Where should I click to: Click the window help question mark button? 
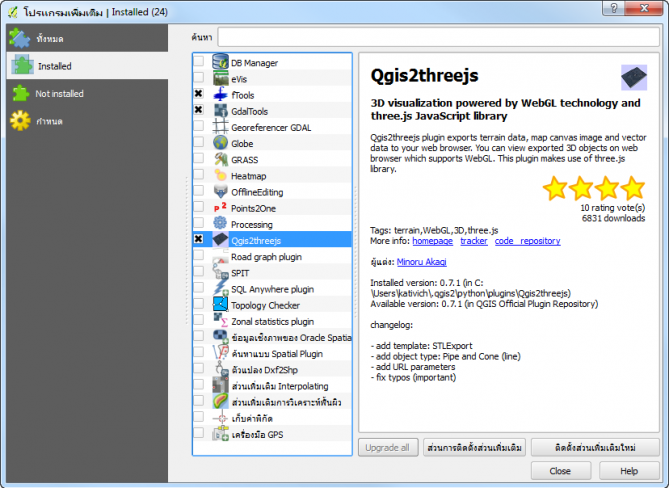coord(614,8)
